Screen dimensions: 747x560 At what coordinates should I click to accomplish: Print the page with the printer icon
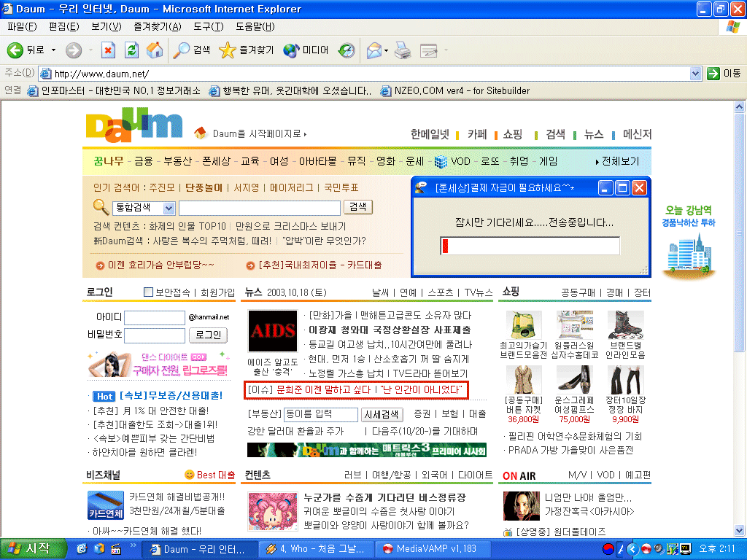pyautogui.click(x=403, y=50)
